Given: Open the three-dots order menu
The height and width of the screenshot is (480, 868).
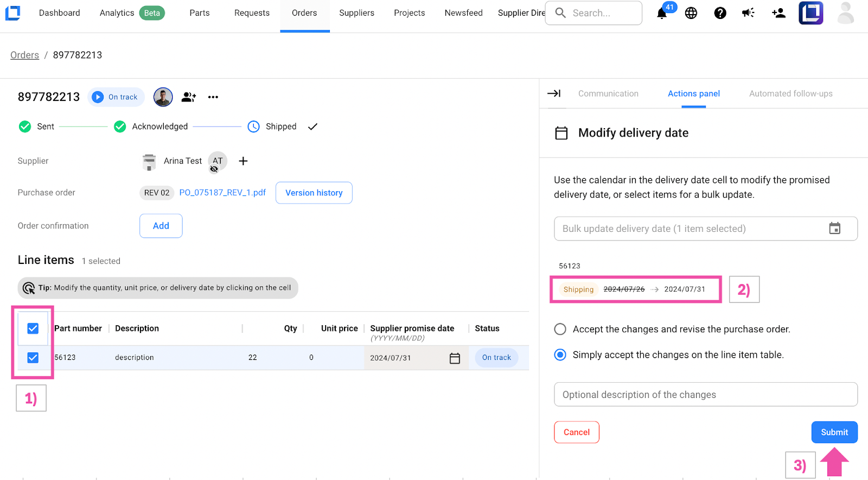Looking at the screenshot, I should [213, 97].
